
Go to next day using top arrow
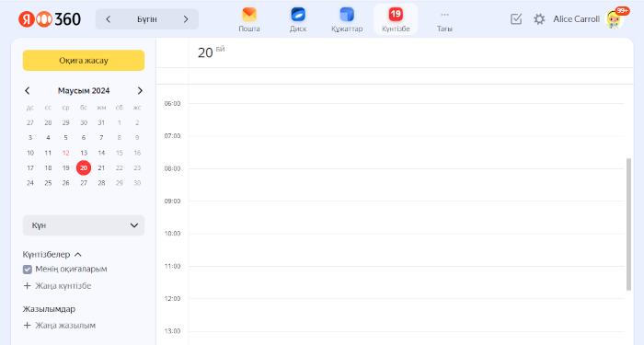pyautogui.click(x=186, y=19)
